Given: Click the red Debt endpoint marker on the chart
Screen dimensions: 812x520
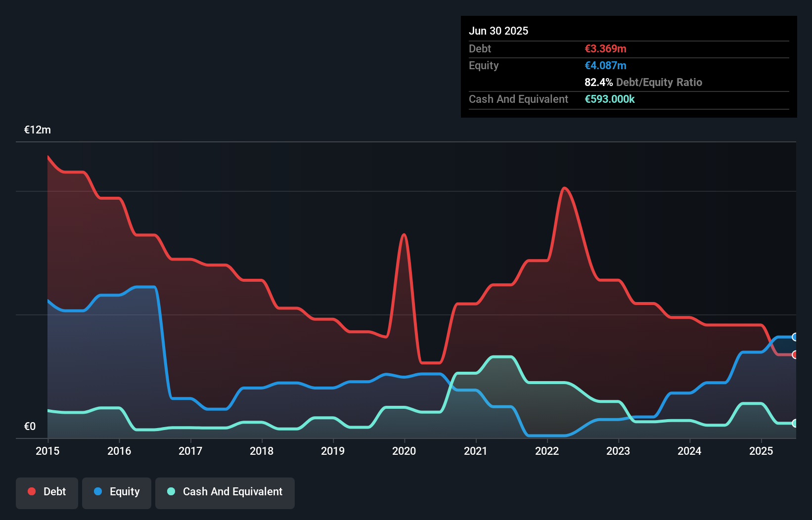Looking at the screenshot, I should pos(795,354).
